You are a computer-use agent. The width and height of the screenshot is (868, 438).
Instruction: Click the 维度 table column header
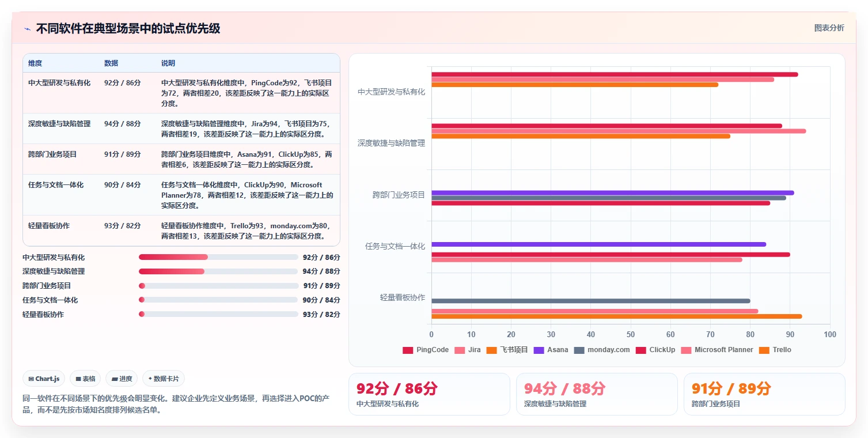point(35,63)
